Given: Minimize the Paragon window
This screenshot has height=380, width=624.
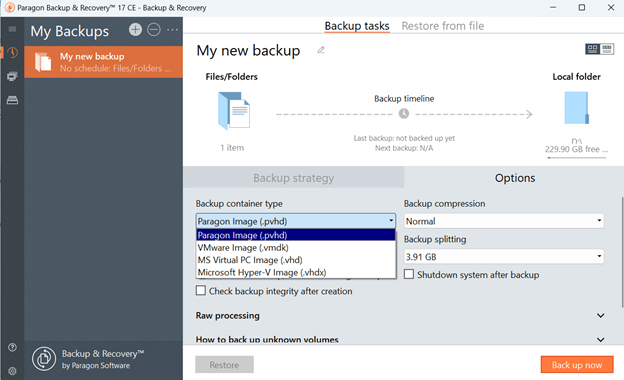Looking at the screenshot, I should [x=553, y=8].
